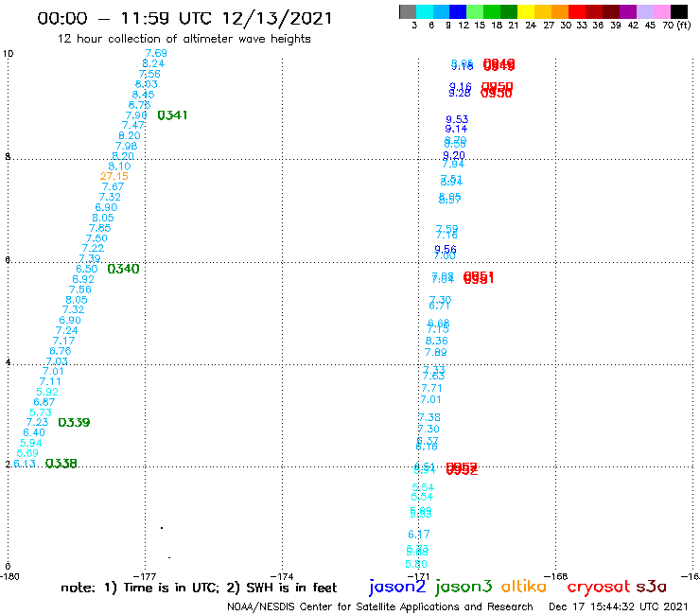This screenshot has height=615, width=700.
Task: Click the blue wave height value 9.53
Action: coord(457,120)
